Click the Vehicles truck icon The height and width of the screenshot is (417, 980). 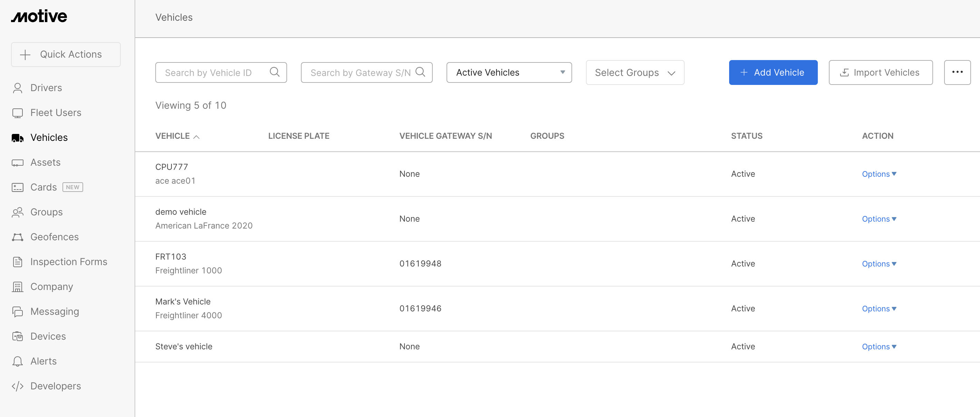(18, 138)
